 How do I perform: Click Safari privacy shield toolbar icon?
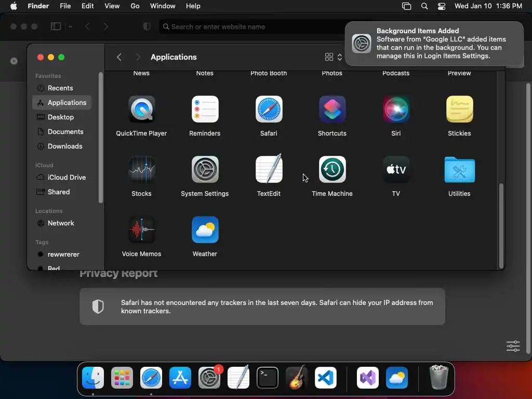(x=147, y=26)
